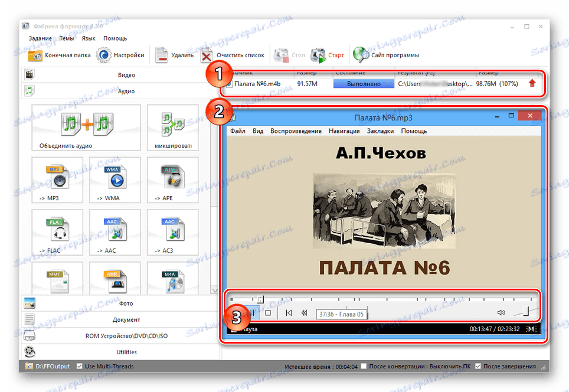The height and width of the screenshot is (392, 569).
Task: Open the player's Воспроизведение menu
Action: 296,131
